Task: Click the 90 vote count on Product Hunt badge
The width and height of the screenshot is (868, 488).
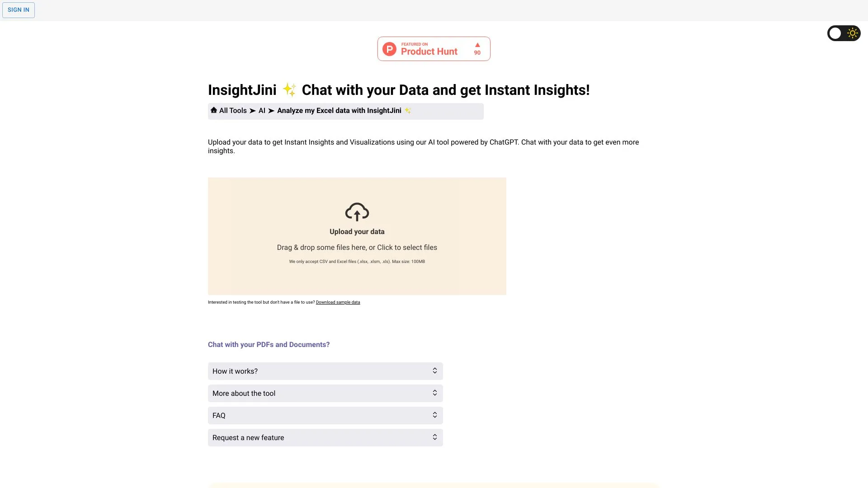Action: coord(477,52)
